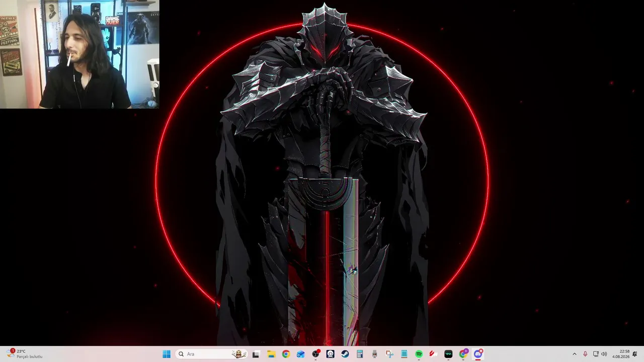Switch to Spotify on the taskbar
Screen dimensions: 644x362
(x=419, y=354)
